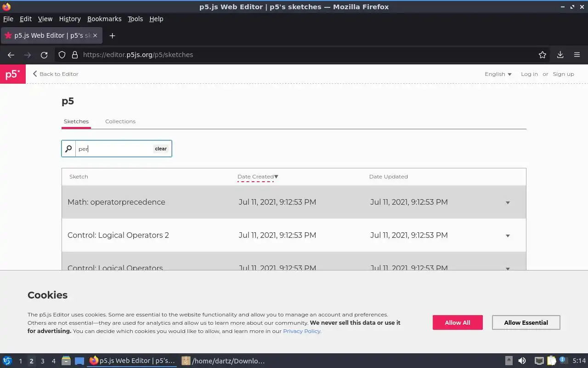Bookmark this page with star icon

point(543,55)
